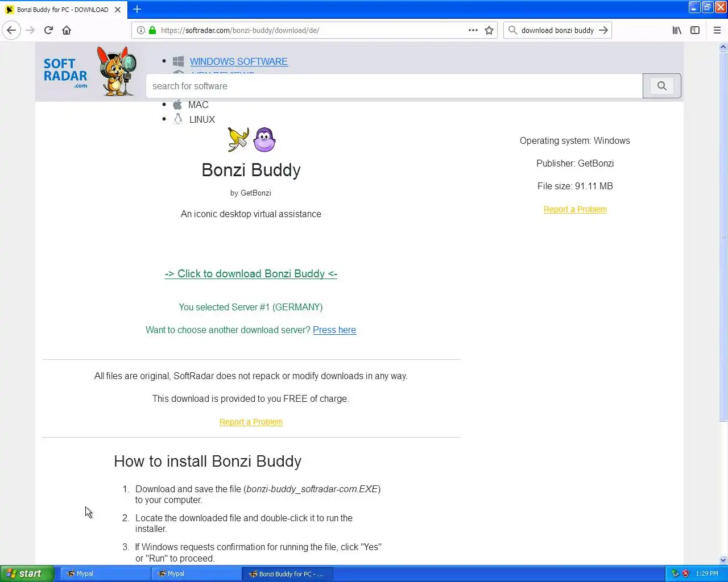The image size is (728, 582).
Task: Click the Bonzi Buddy purple gorilla icon
Action: tap(264, 140)
